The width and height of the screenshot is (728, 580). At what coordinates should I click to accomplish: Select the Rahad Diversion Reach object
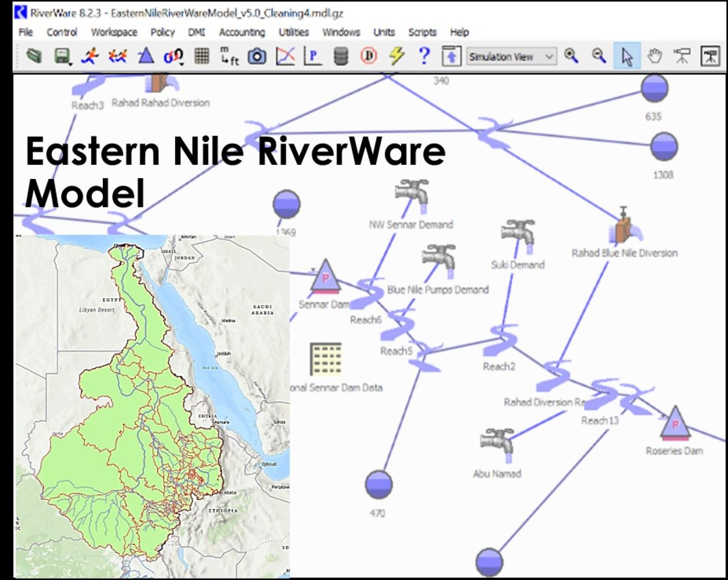click(x=553, y=376)
